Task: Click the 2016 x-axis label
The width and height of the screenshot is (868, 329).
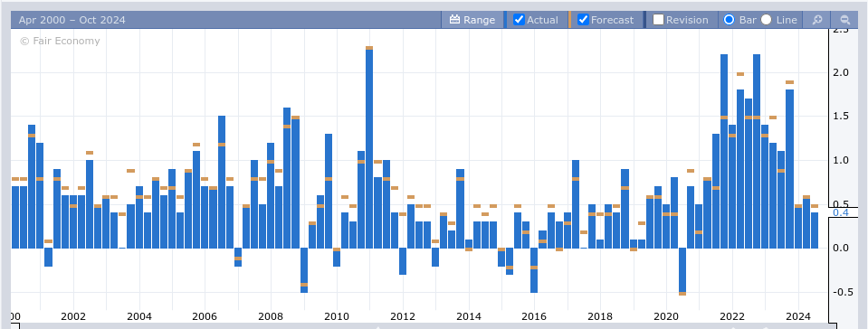Action: pos(535,317)
